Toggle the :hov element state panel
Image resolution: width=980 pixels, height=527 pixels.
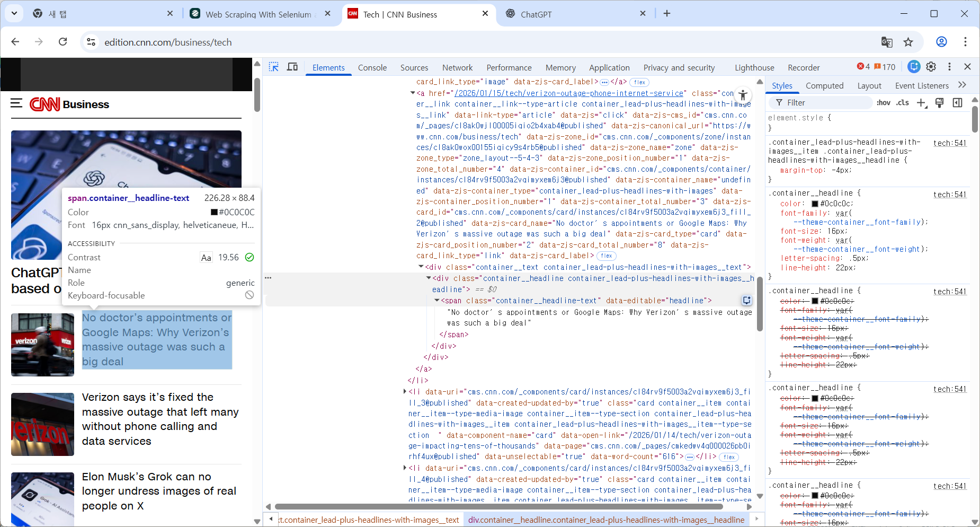tap(883, 103)
